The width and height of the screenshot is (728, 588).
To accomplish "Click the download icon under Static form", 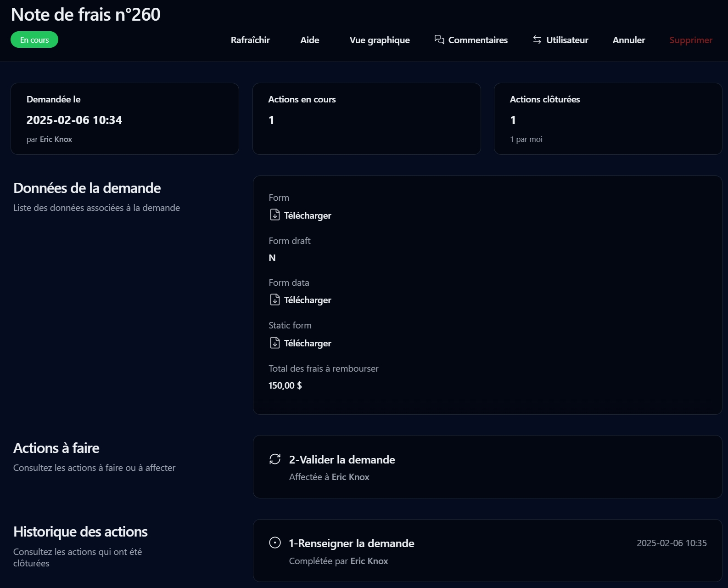I will (274, 343).
